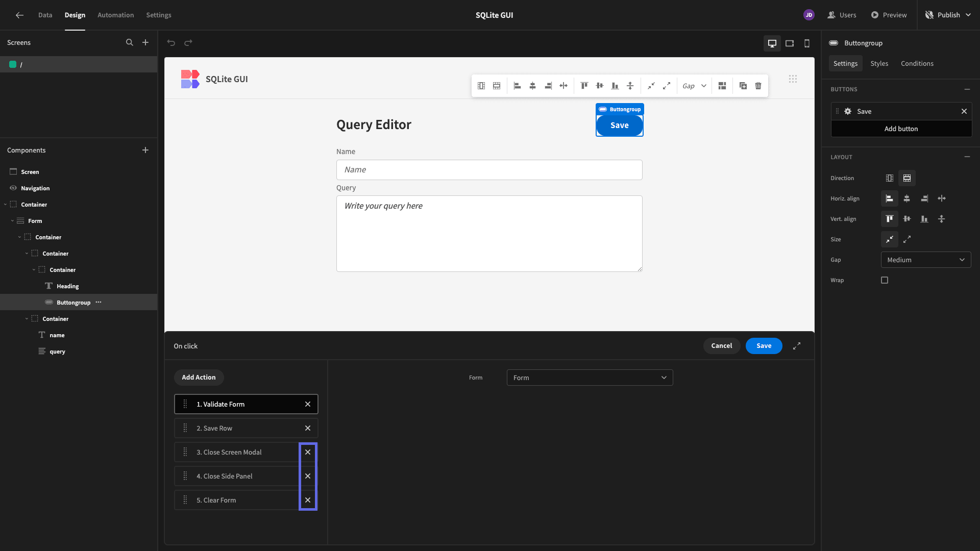980x551 pixels.
Task: Open the Gap Medium dropdown
Action: click(926, 260)
